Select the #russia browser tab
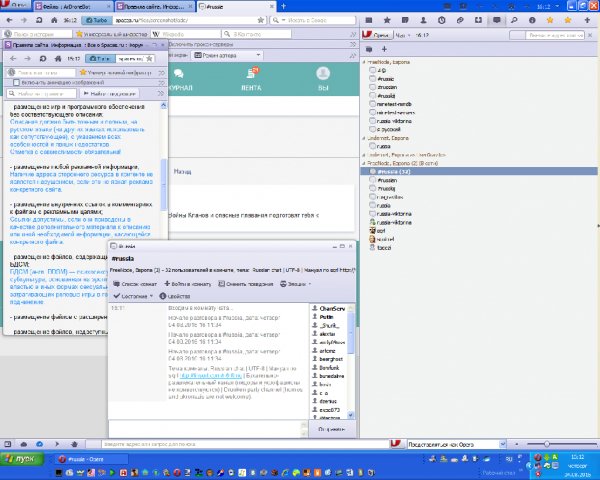This screenshot has width=600, height=480. click(236, 7)
